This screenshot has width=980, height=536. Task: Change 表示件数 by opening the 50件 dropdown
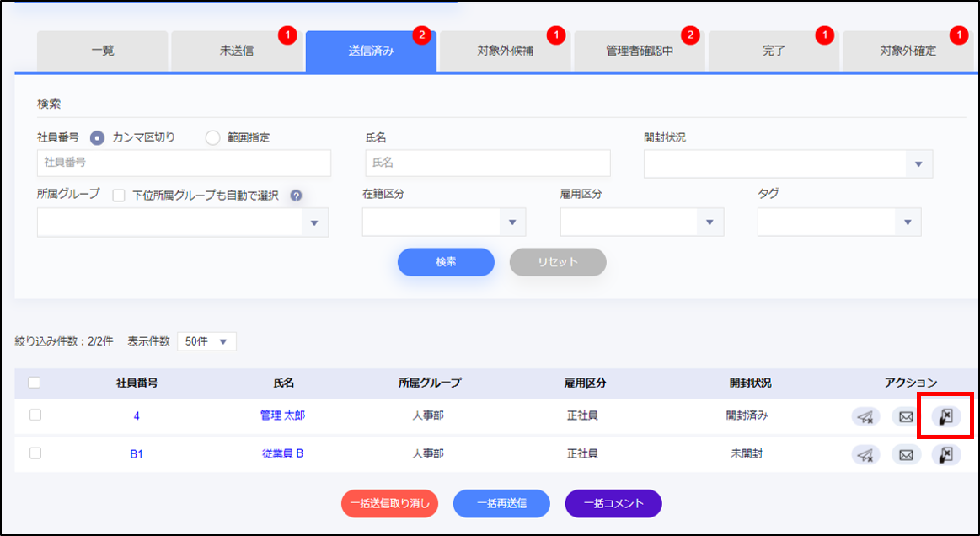[x=206, y=341]
